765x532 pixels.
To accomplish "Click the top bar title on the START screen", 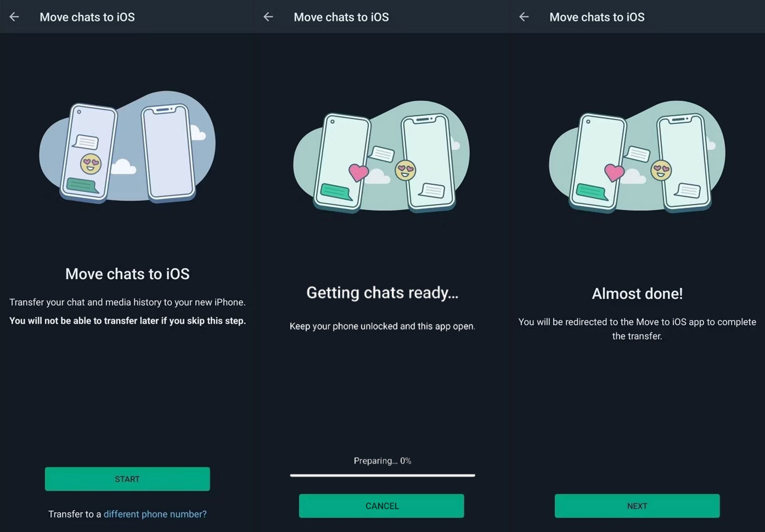I will pos(87,17).
